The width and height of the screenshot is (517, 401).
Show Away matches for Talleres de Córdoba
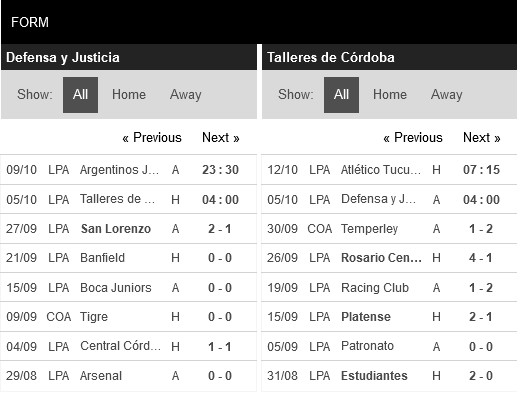[x=447, y=95]
